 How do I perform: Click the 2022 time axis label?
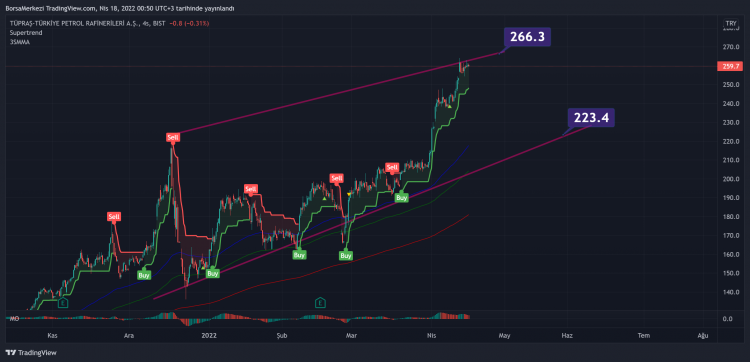point(210,336)
